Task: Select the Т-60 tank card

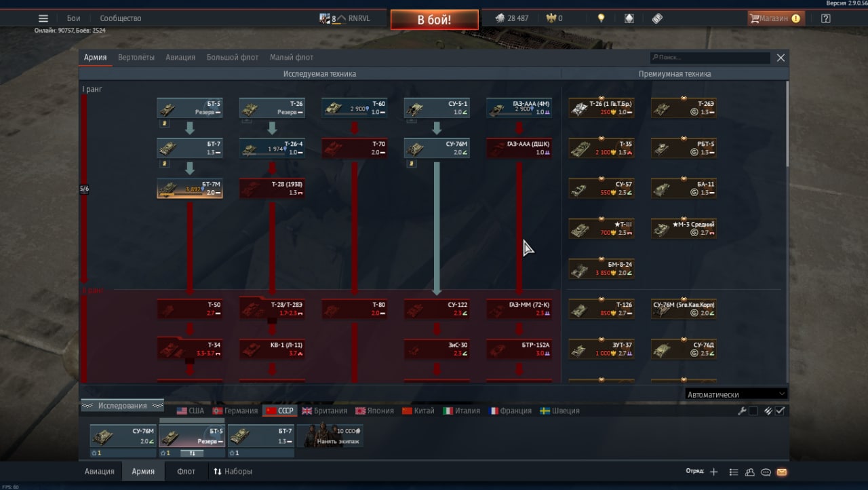Action: click(355, 108)
